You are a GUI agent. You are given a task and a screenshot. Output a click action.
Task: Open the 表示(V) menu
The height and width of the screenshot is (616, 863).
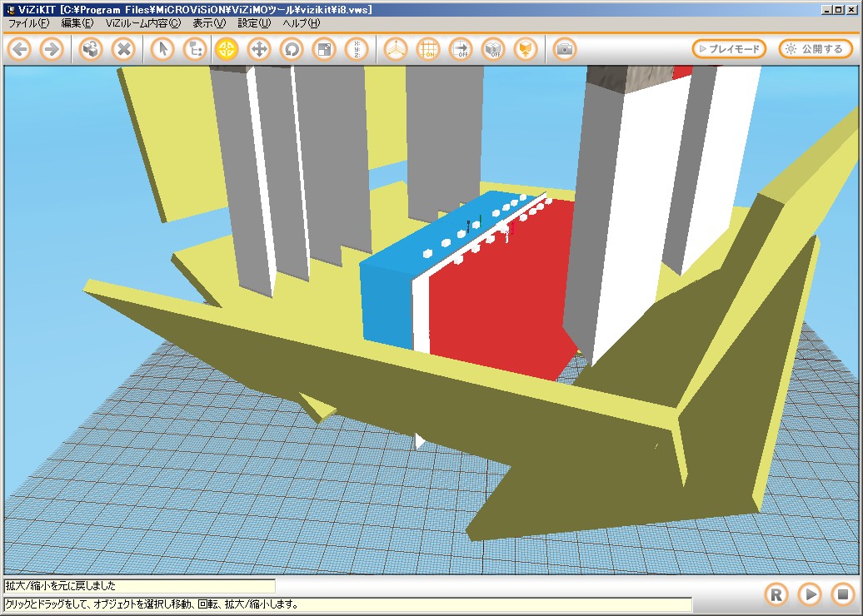pyautogui.click(x=209, y=23)
